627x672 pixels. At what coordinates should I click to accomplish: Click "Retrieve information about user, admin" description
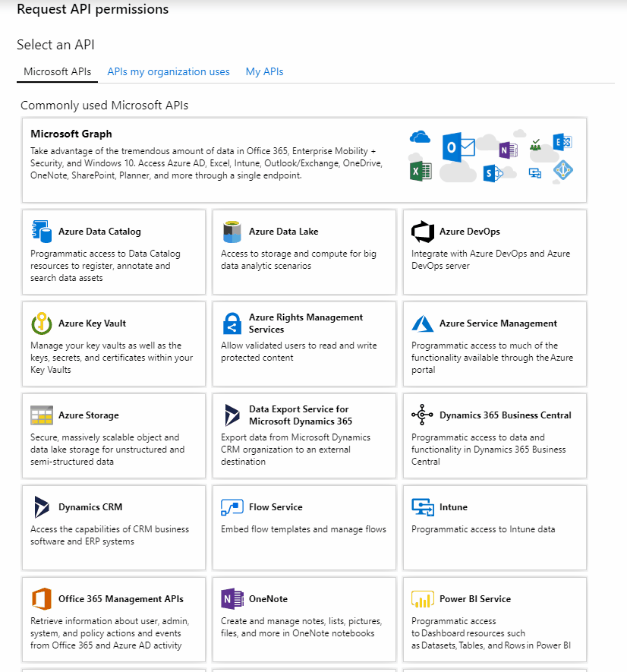pos(110,633)
